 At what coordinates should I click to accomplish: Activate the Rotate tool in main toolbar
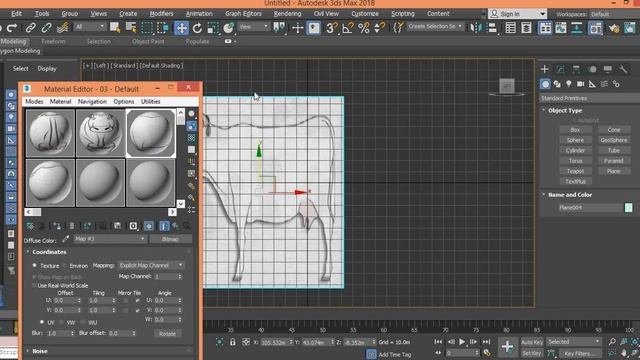197,28
